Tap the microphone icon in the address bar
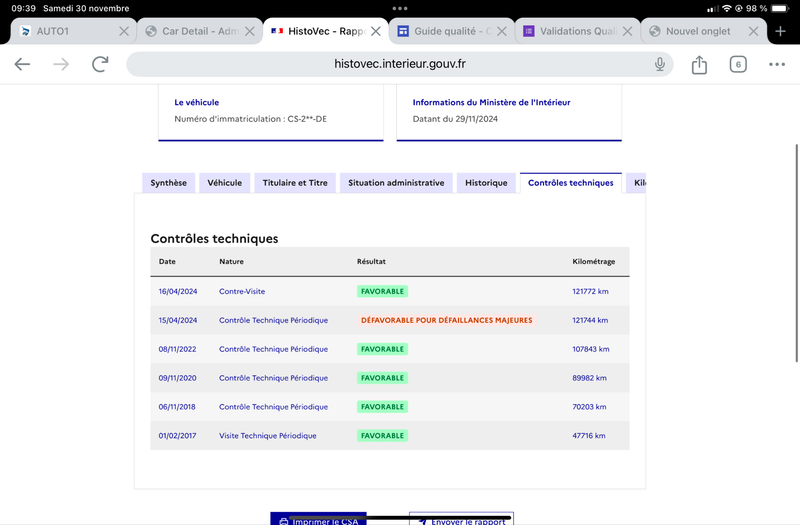 [660, 64]
